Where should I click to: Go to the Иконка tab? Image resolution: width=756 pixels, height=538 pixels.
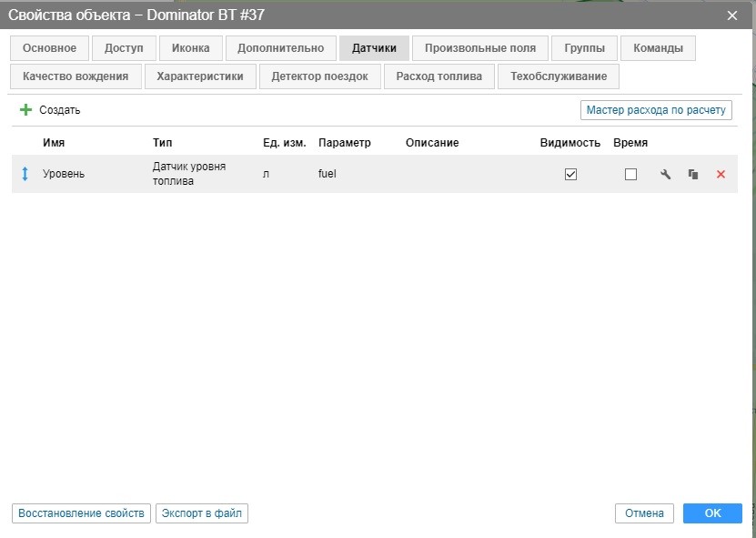point(190,48)
